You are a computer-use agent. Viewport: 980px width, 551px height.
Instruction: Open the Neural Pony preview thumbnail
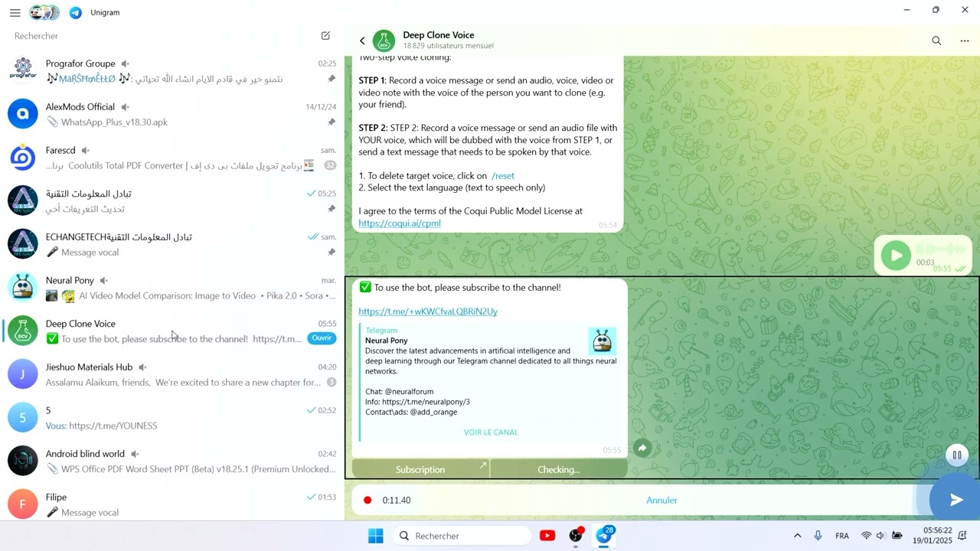(x=602, y=341)
